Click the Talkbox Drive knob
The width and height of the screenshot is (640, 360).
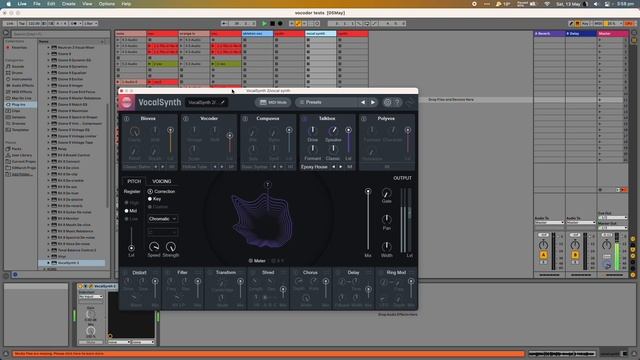[313, 130]
